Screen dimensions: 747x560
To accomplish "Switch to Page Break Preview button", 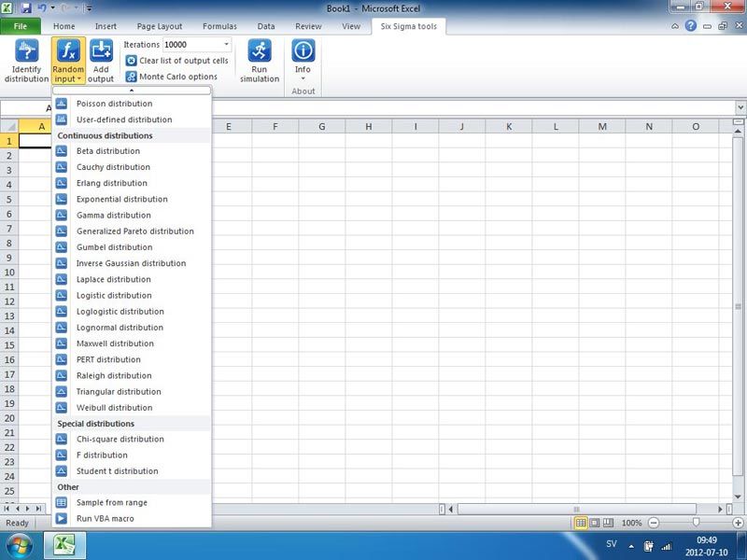I will [x=609, y=523].
